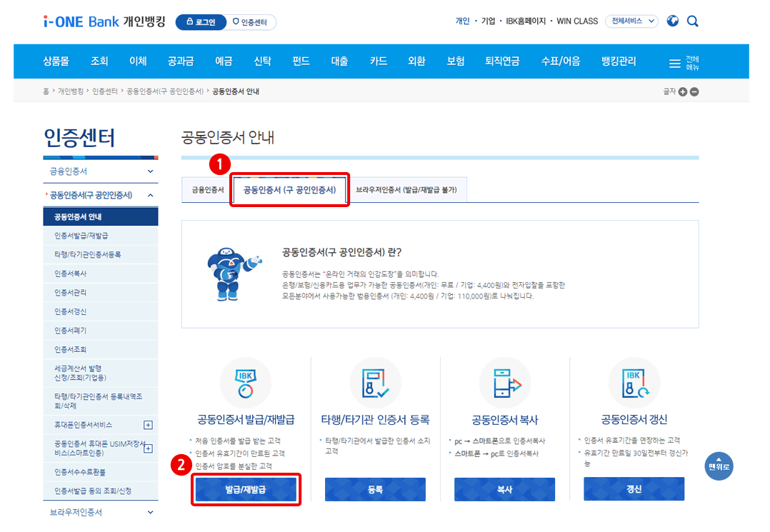Increase font size with plus icon

coord(683,92)
